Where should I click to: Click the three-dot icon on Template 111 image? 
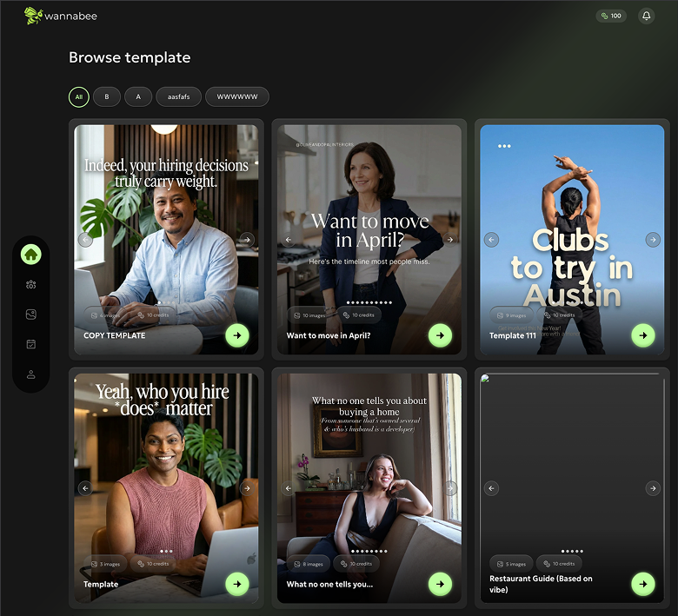[x=504, y=146]
